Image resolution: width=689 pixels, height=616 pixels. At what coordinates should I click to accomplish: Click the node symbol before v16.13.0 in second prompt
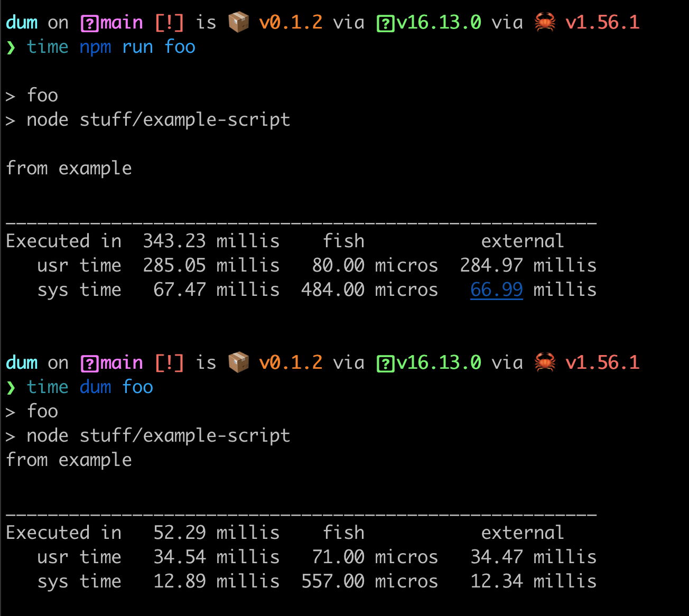(386, 363)
